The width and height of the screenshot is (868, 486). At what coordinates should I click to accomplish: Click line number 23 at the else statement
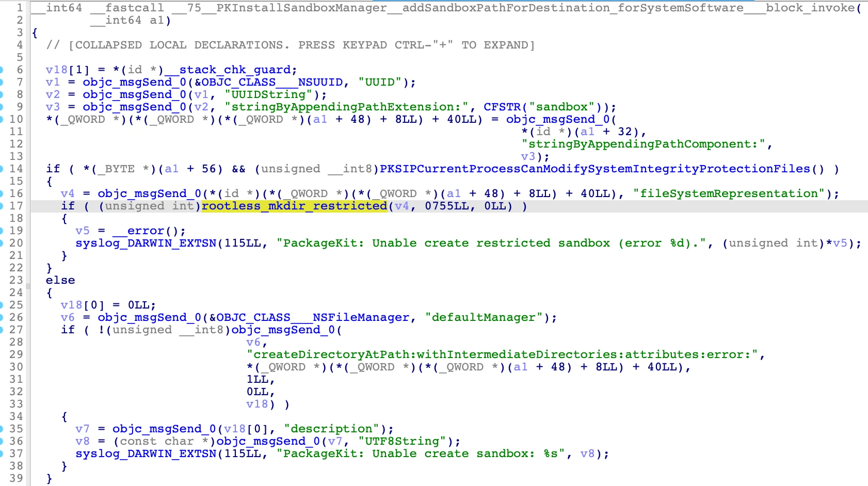coord(17,280)
